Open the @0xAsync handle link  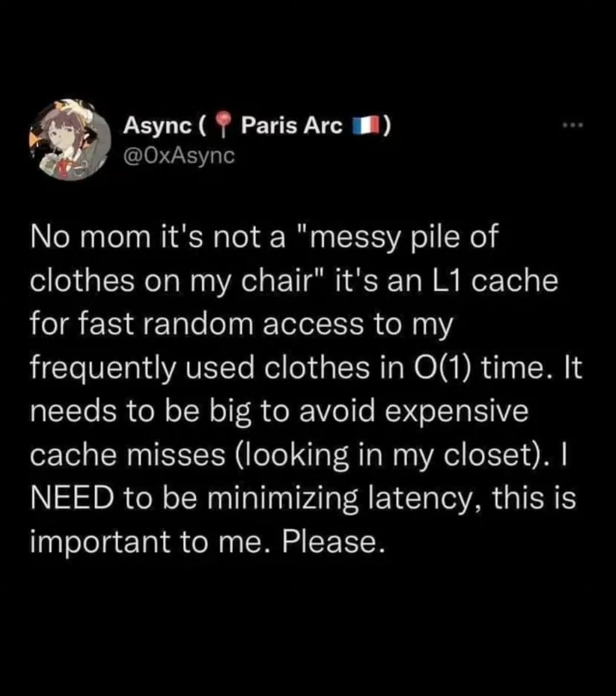[179, 155]
